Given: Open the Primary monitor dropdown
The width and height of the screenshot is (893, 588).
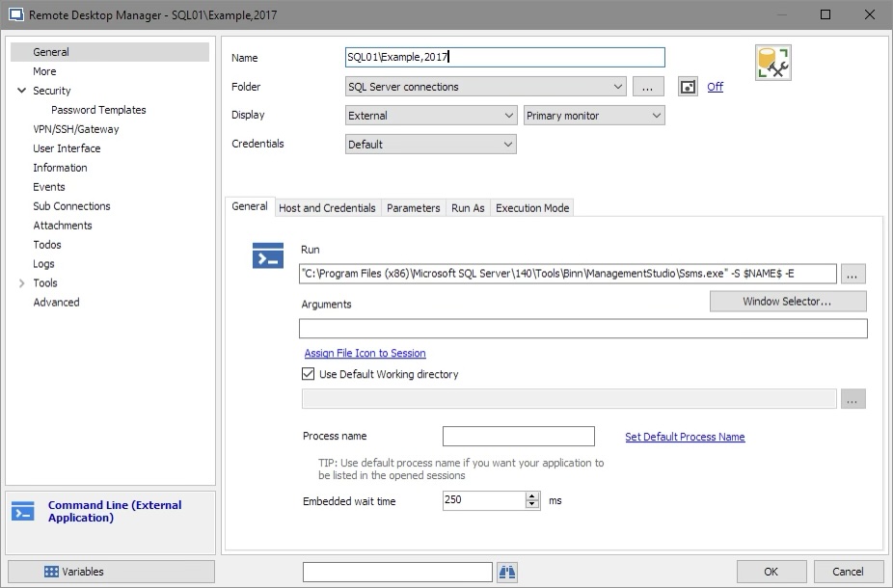Looking at the screenshot, I should tap(594, 116).
